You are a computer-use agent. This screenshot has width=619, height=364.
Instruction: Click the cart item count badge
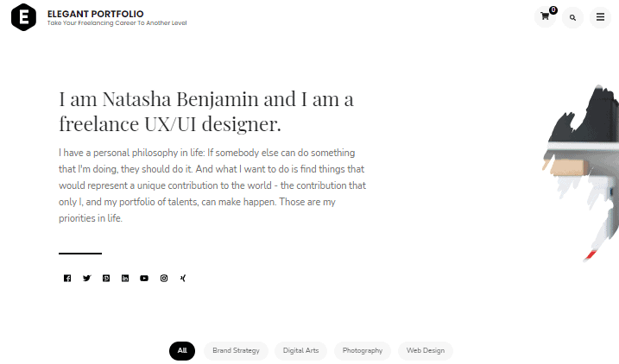coord(553,10)
